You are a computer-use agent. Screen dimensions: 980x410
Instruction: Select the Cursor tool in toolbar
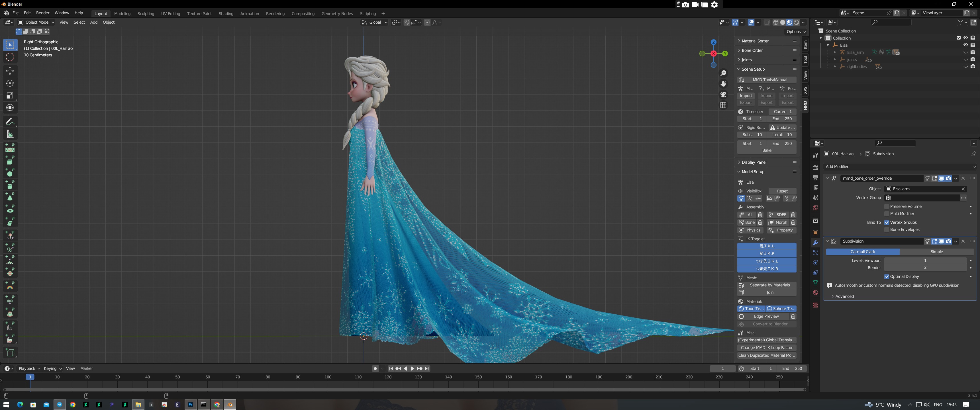pos(10,58)
